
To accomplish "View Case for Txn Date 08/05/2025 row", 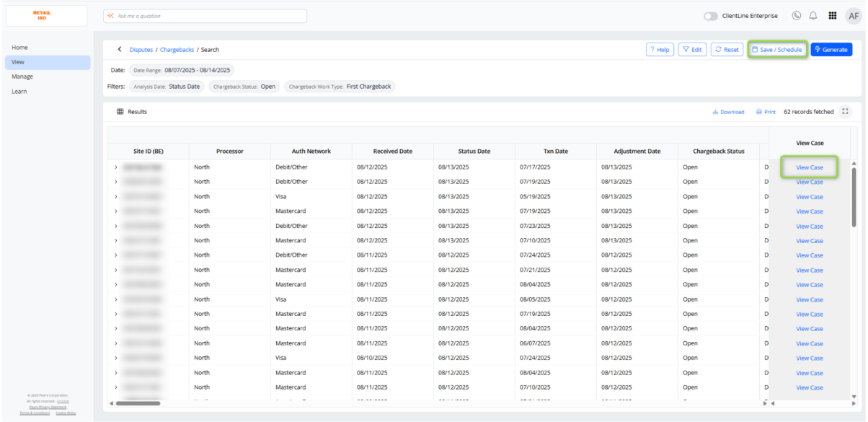I will pyautogui.click(x=809, y=300).
